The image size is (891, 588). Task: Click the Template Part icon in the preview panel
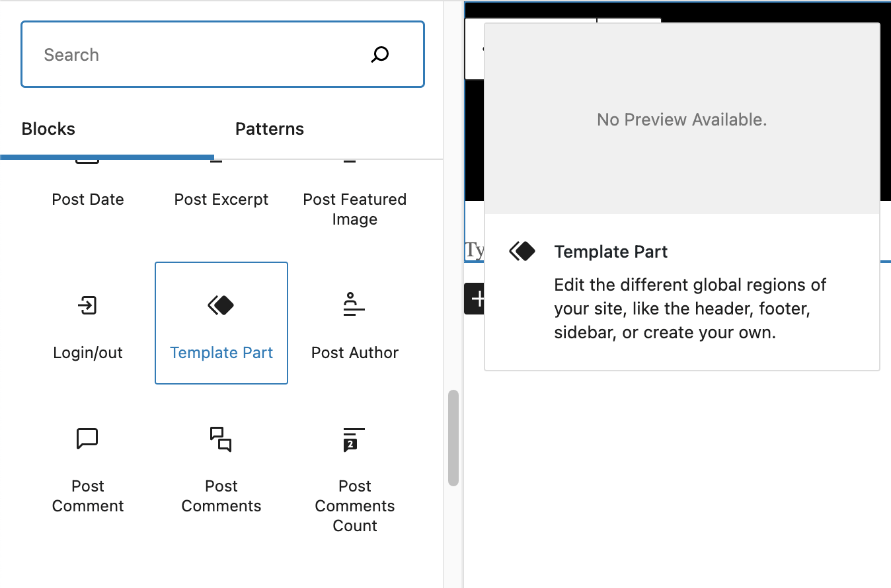[x=522, y=251]
